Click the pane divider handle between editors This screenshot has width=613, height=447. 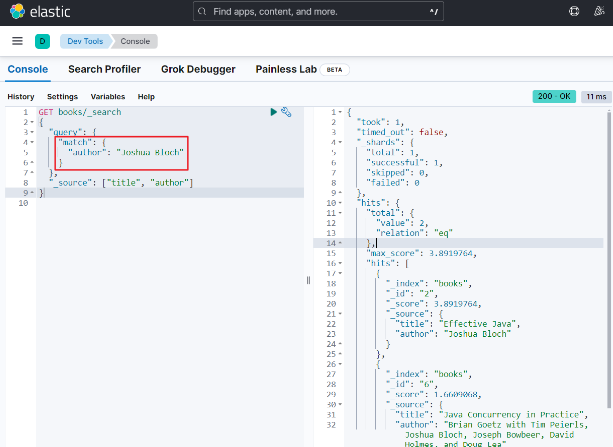308,280
